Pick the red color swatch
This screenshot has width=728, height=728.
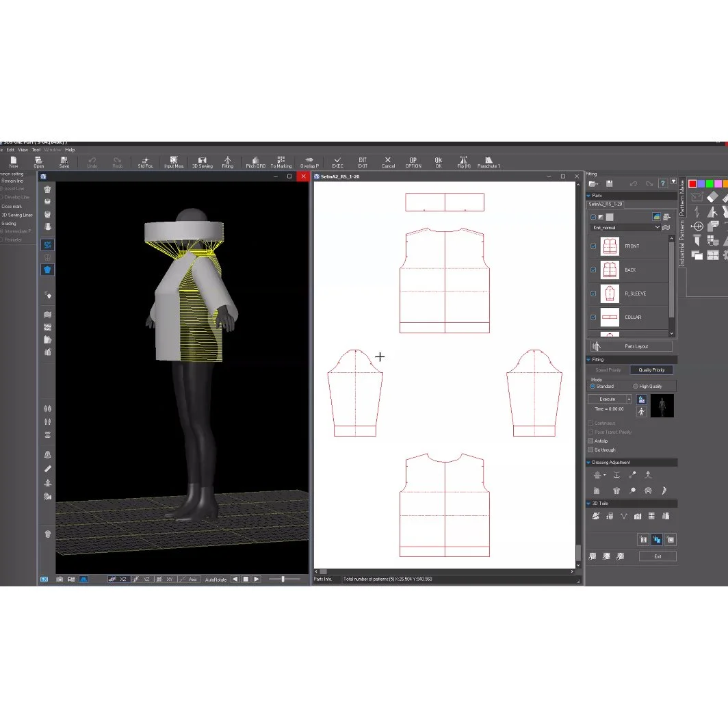click(692, 184)
